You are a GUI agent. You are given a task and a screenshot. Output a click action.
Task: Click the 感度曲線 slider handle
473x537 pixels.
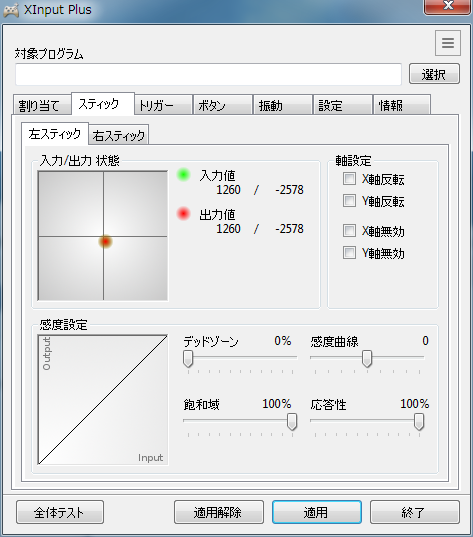pyautogui.click(x=367, y=359)
